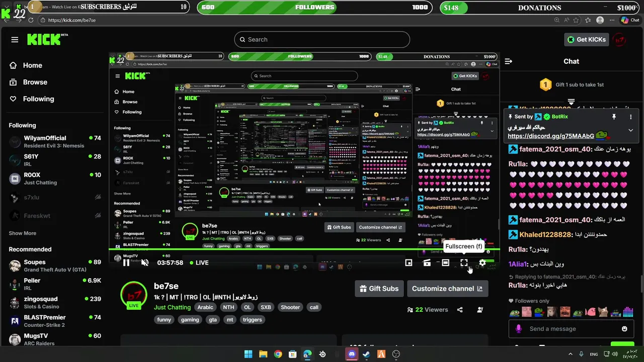The height and width of the screenshot is (362, 644).
Task: Go to Home in the sidebar
Action: 26,65
